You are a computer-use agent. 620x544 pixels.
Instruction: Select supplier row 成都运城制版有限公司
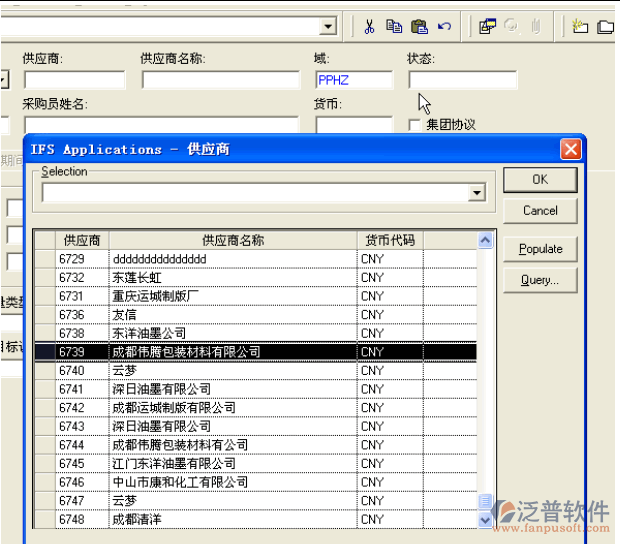click(255, 408)
